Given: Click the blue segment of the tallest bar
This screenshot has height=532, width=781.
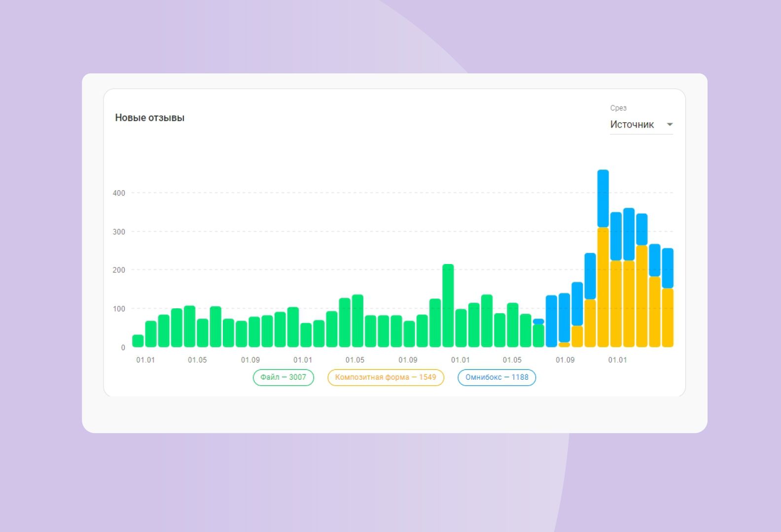Looking at the screenshot, I should [x=603, y=198].
